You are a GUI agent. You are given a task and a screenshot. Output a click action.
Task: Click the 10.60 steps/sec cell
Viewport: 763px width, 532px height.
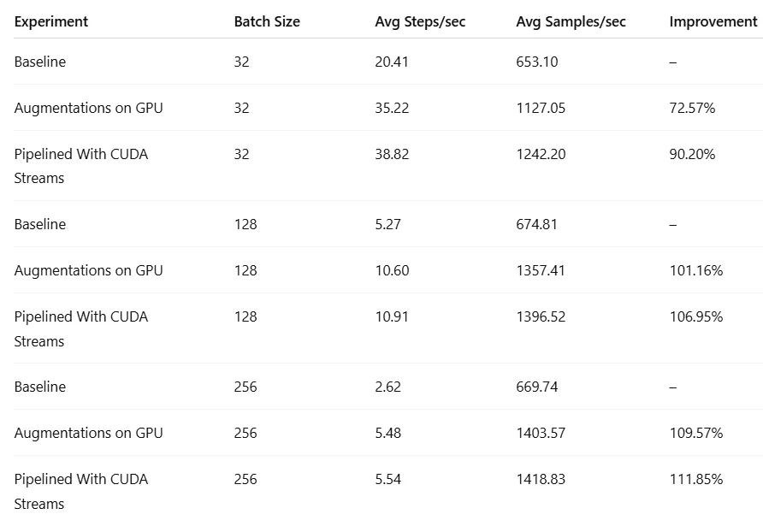click(x=392, y=270)
